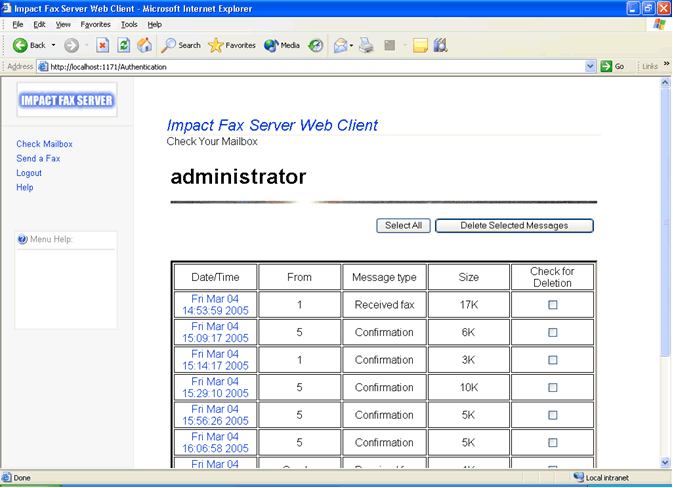Click the History clock icon
The width and height of the screenshot is (673, 488).
point(316,45)
